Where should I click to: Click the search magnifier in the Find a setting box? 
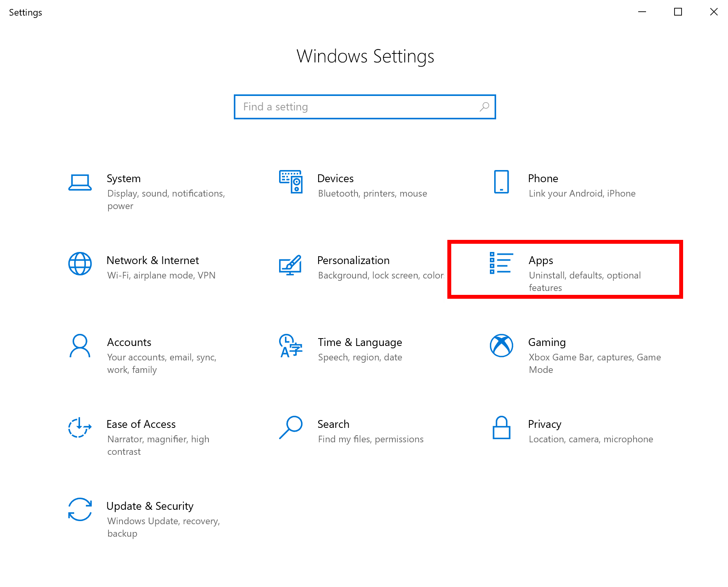pyautogui.click(x=484, y=107)
